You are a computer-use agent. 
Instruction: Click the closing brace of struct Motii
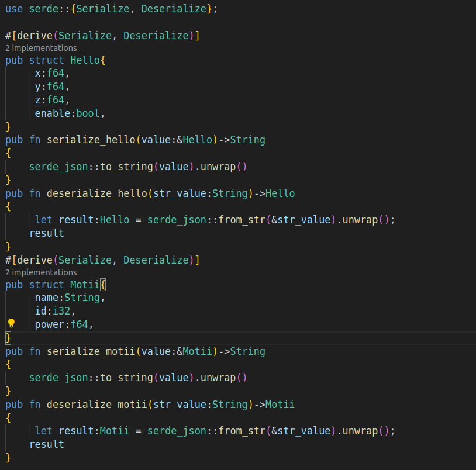[8, 337]
